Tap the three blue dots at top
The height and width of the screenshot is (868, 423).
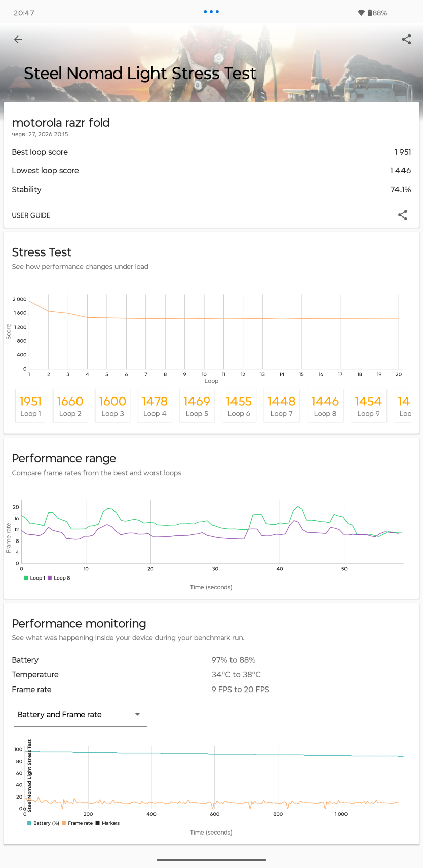211,11
